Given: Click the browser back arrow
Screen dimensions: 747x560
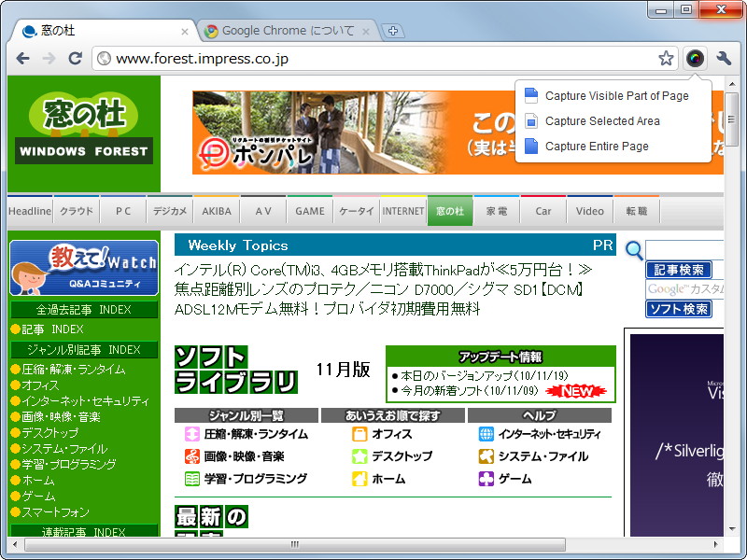Looking at the screenshot, I should pos(22,59).
